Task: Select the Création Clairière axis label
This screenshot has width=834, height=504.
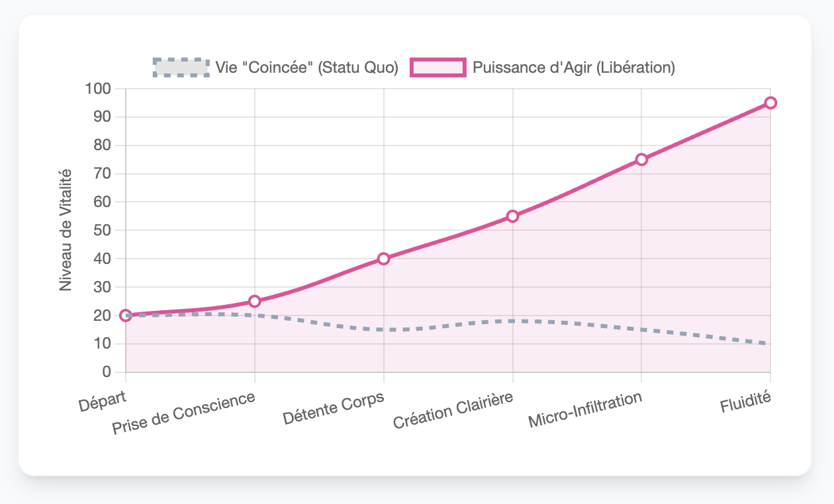Action: (x=453, y=411)
